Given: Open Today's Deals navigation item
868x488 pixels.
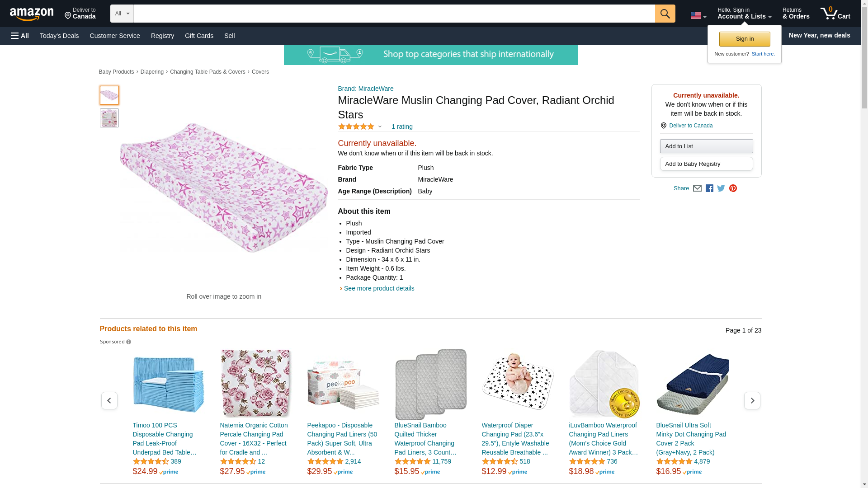Looking at the screenshot, I should point(59,36).
